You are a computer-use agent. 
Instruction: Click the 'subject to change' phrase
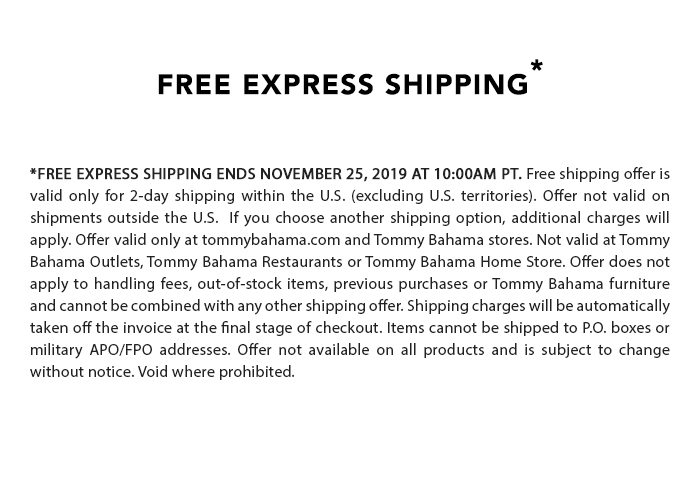(605, 350)
